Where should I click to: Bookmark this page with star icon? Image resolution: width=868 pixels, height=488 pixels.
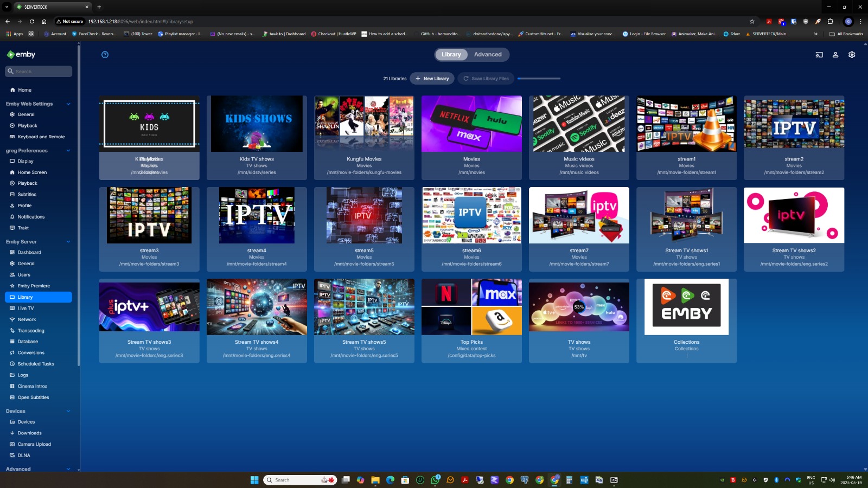[x=752, y=22]
